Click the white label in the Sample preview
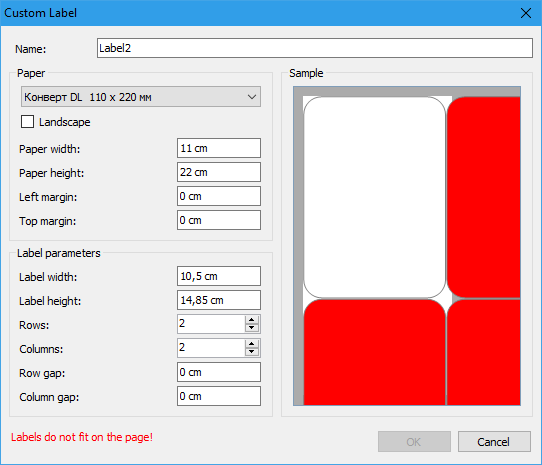The height and width of the screenshot is (465, 542). click(374, 197)
